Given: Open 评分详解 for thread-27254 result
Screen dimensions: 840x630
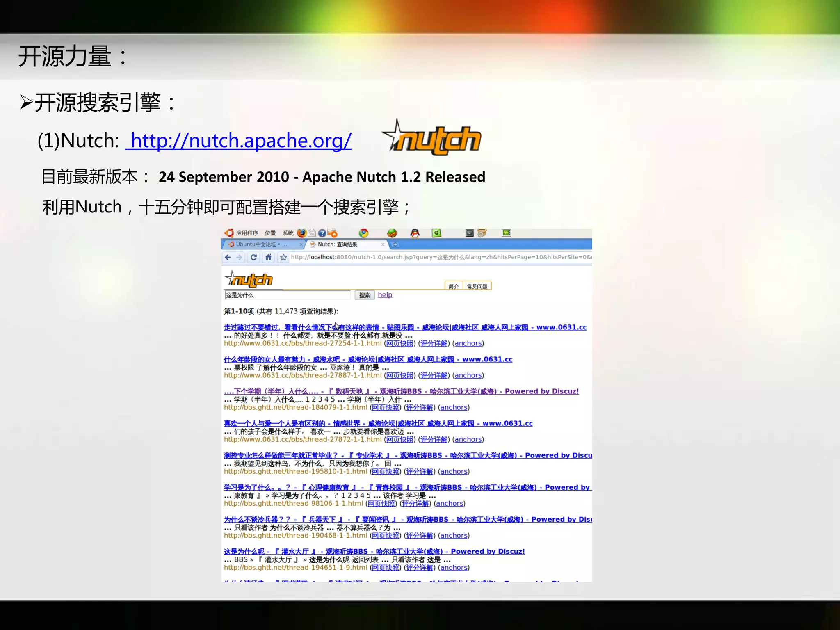Looking at the screenshot, I should 434,343.
